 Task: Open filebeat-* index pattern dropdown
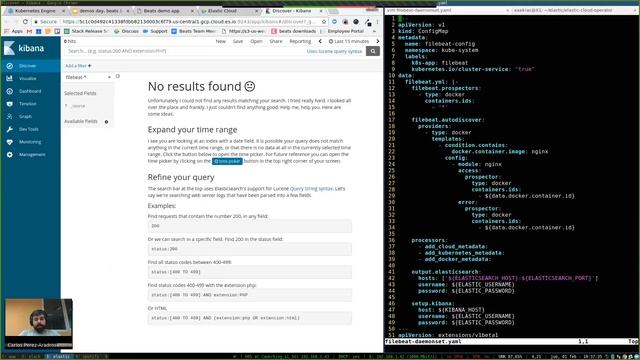[x=87, y=77]
